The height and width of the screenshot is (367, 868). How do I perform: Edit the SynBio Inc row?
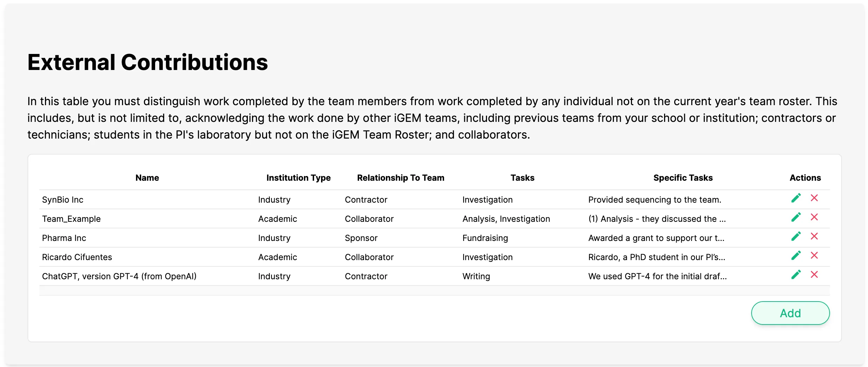796,198
